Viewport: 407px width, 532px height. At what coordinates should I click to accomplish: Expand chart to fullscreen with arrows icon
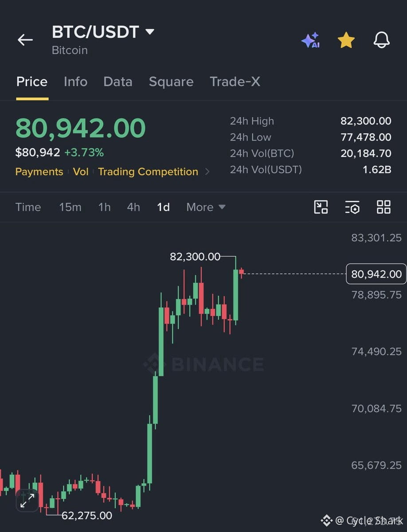(27, 501)
